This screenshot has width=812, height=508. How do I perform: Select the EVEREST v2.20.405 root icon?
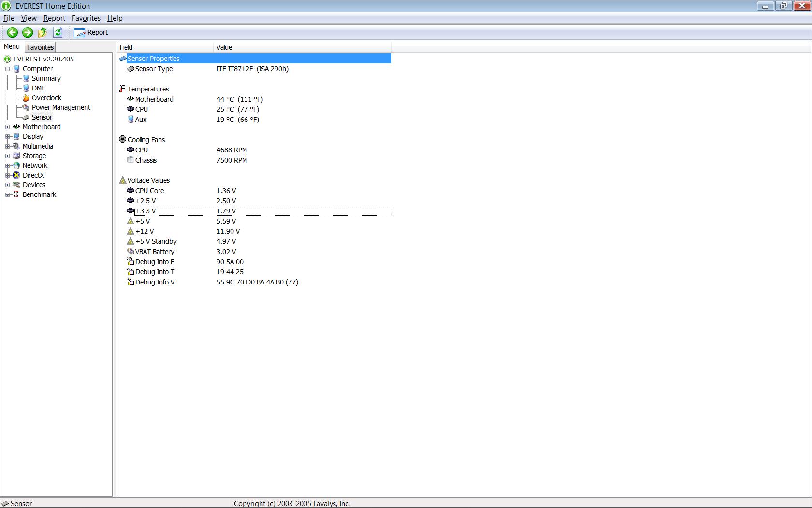(7, 59)
